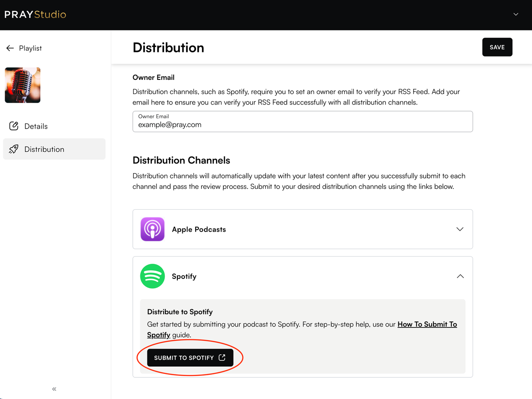The image size is (532, 399).
Task: Click the PRAY Studio logo
Action: point(35,15)
